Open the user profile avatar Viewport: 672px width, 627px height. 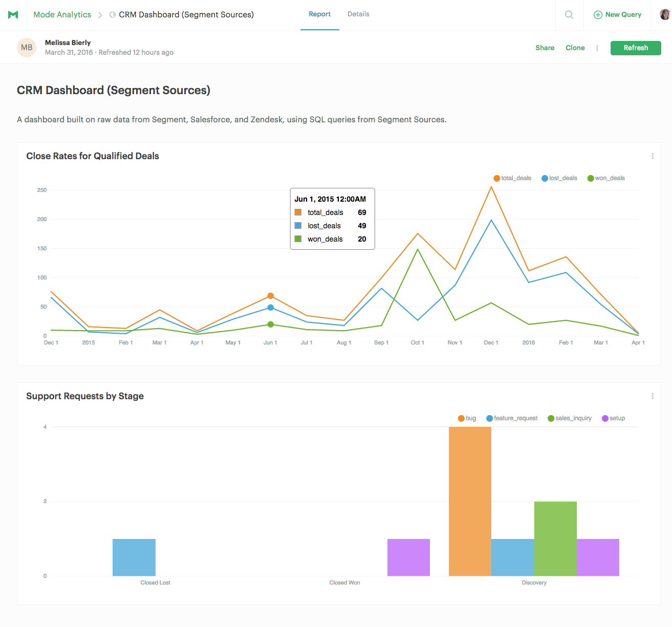tap(665, 14)
